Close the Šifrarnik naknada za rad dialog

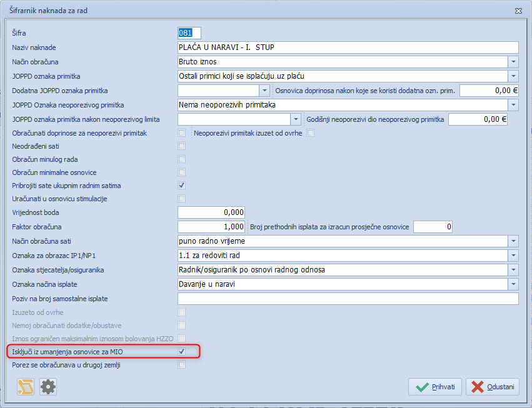pos(518,11)
